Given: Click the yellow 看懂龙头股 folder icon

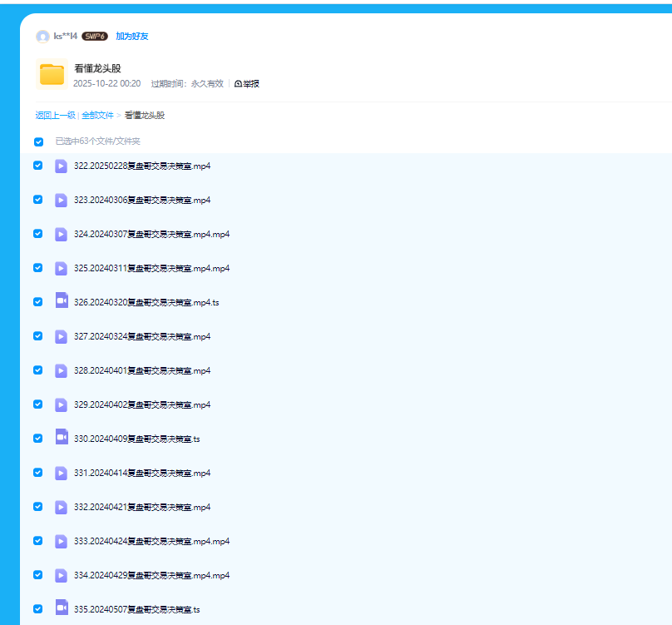Looking at the screenshot, I should 52,75.
